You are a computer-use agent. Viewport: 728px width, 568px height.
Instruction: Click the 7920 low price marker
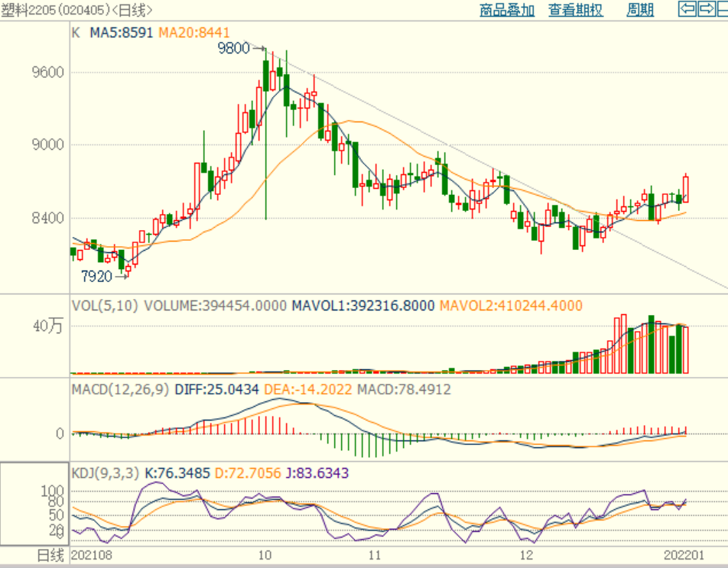pos(96,276)
